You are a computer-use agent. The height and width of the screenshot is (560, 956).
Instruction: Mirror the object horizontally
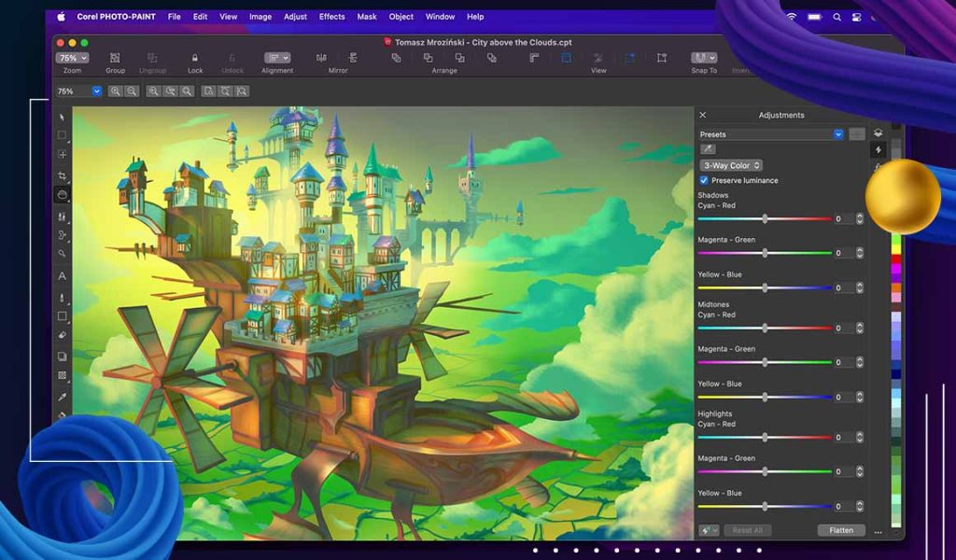click(x=321, y=58)
